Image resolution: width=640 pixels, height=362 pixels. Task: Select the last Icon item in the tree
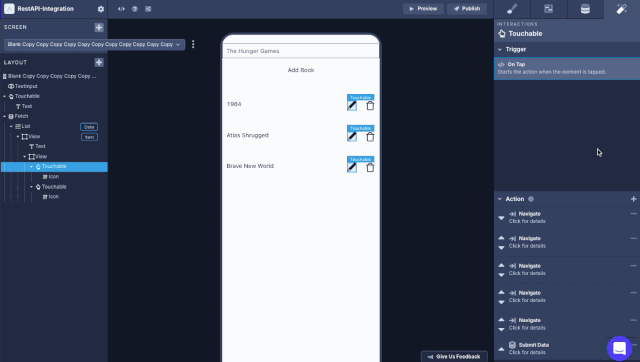tap(53, 197)
